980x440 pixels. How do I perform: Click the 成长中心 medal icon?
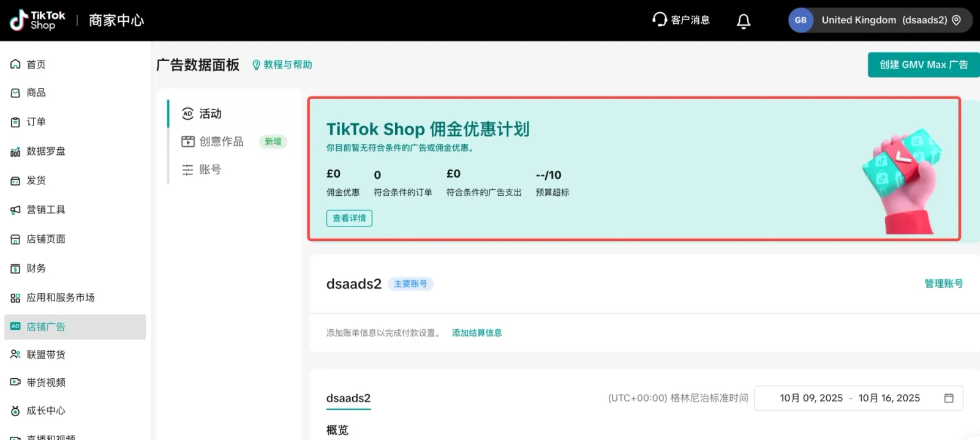point(15,411)
